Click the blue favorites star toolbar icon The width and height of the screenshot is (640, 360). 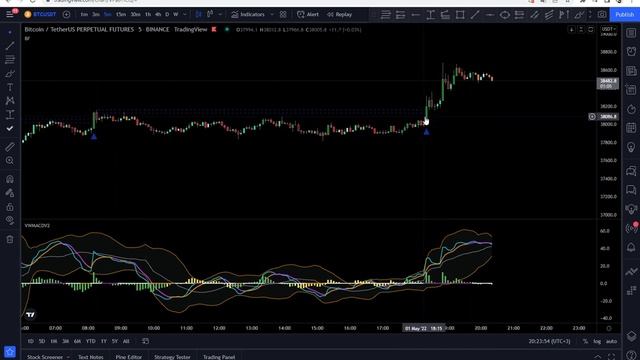[10, 351]
